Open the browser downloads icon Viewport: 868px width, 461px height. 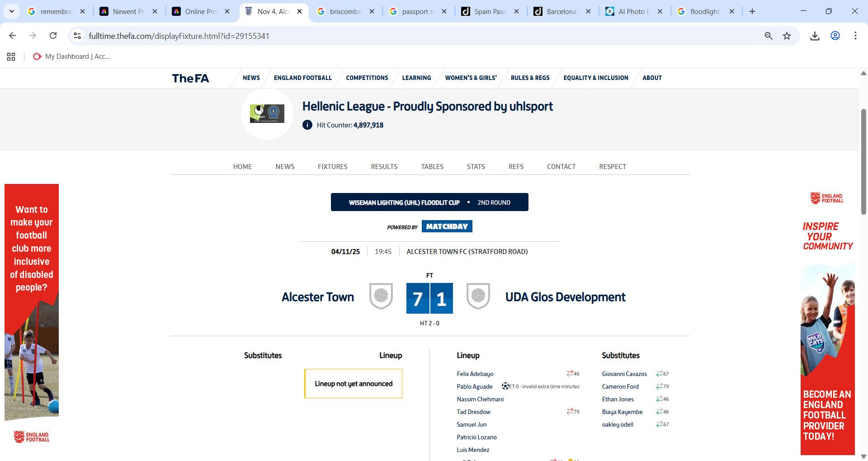tap(815, 36)
